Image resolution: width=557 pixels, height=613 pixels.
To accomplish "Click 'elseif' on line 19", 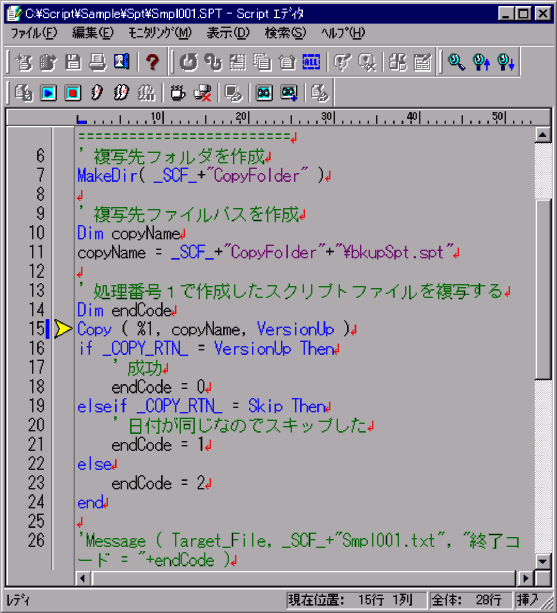I will tap(102, 406).
